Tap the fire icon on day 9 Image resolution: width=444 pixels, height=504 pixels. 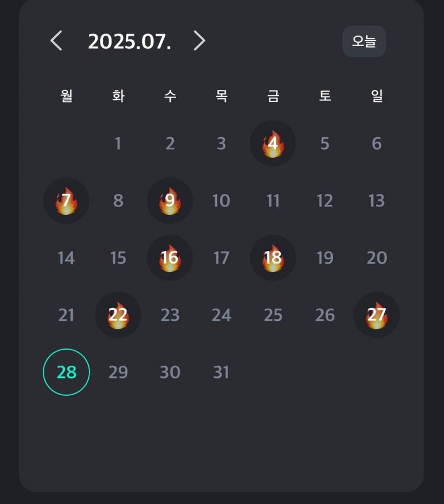170,200
